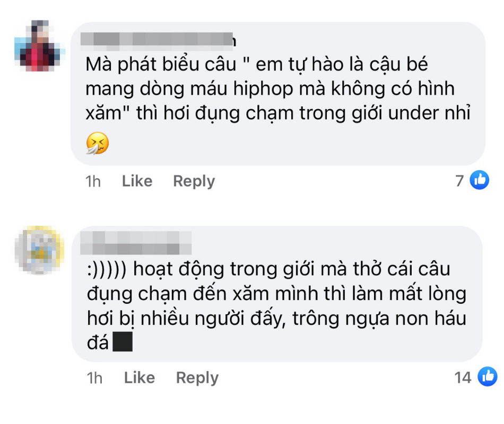This screenshot has width=504, height=424.
Task: Click the sneezing emoji in the first comment
Action: (98, 142)
